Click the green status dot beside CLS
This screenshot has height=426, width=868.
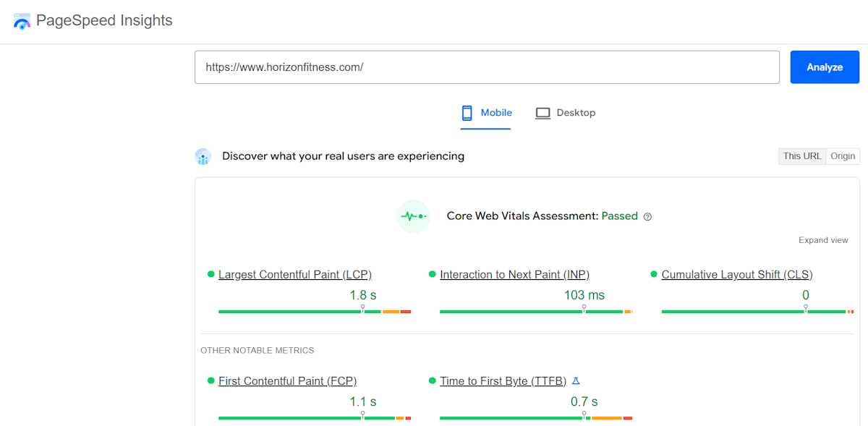(x=655, y=275)
